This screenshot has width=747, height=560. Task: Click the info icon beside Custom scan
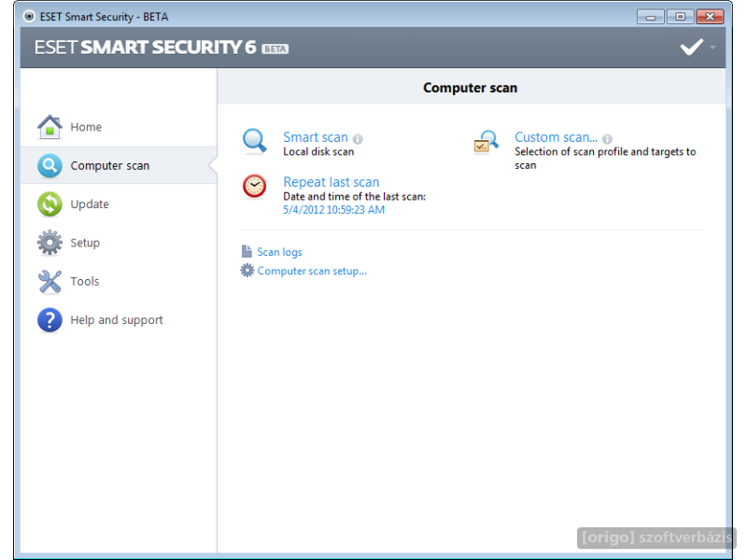click(607, 138)
